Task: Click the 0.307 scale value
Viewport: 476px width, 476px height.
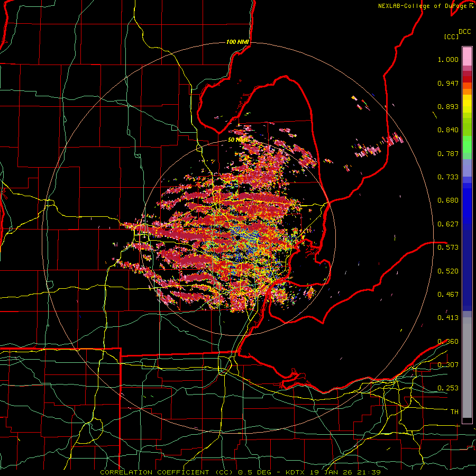Action: pyautogui.click(x=448, y=365)
